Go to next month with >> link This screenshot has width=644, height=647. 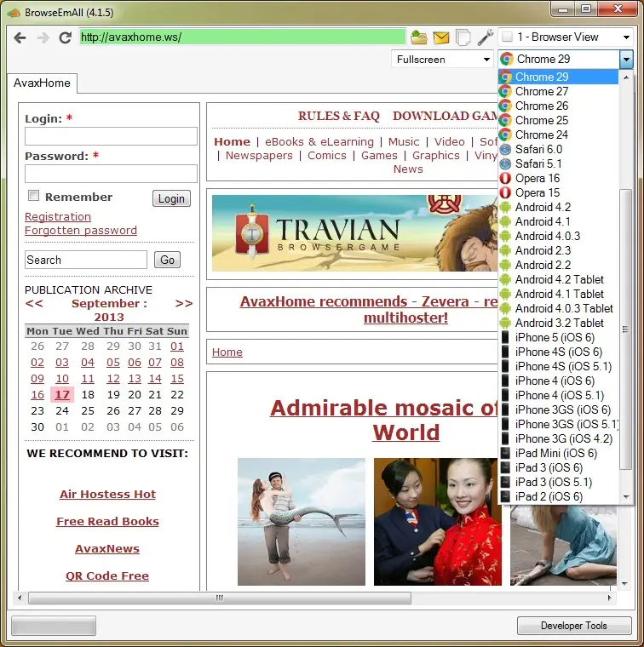click(x=184, y=303)
